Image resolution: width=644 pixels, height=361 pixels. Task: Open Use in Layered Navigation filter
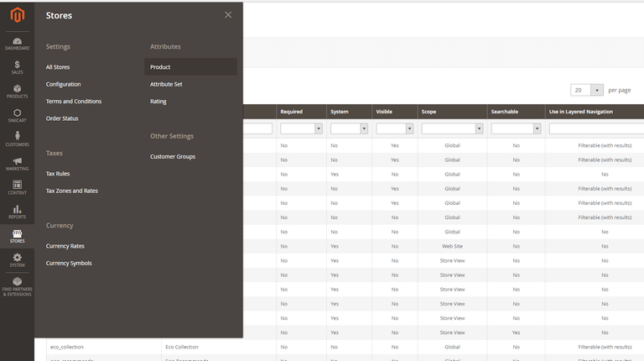tap(596, 128)
